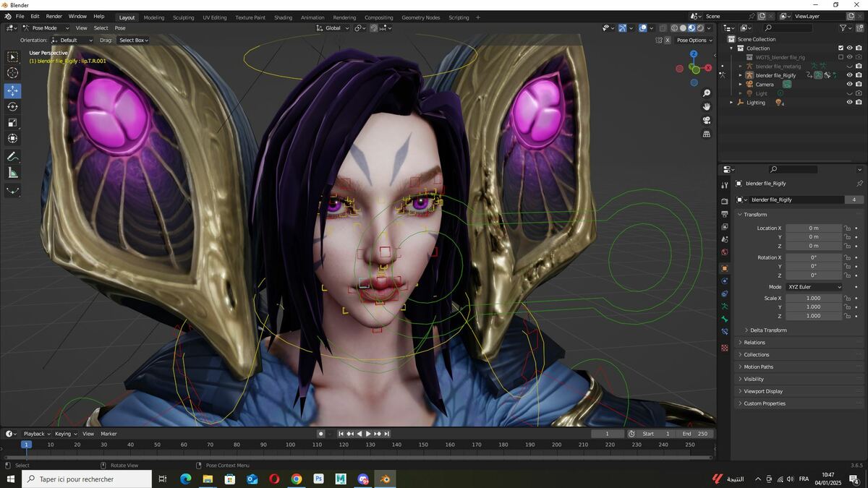
Task: Jump to the timeline end frame button
Action: click(x=387, y=434)
